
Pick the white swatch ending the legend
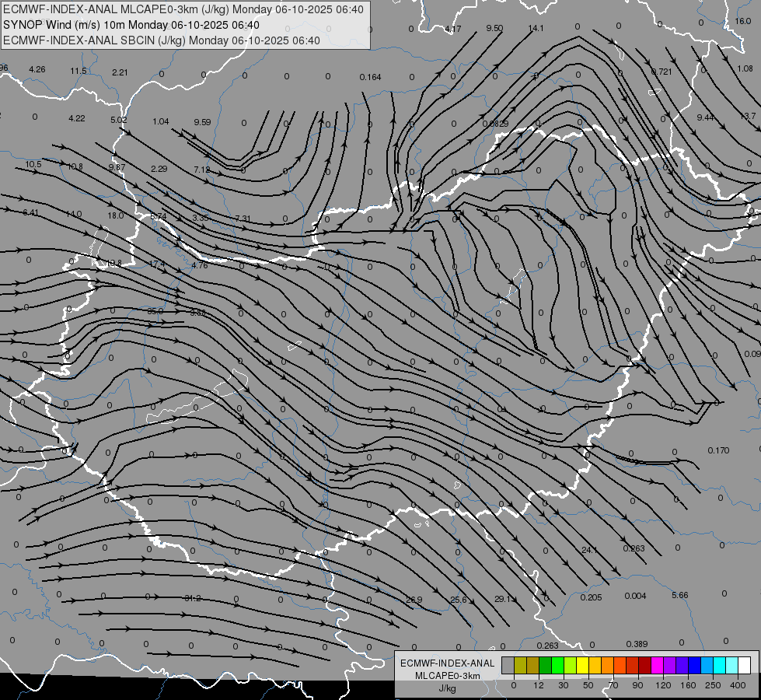point(744,665)
